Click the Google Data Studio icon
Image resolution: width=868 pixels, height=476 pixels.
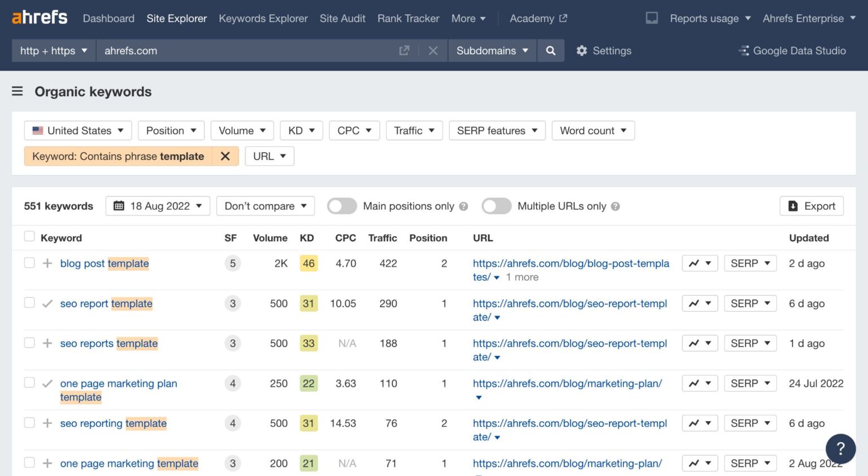pos(743,50)
